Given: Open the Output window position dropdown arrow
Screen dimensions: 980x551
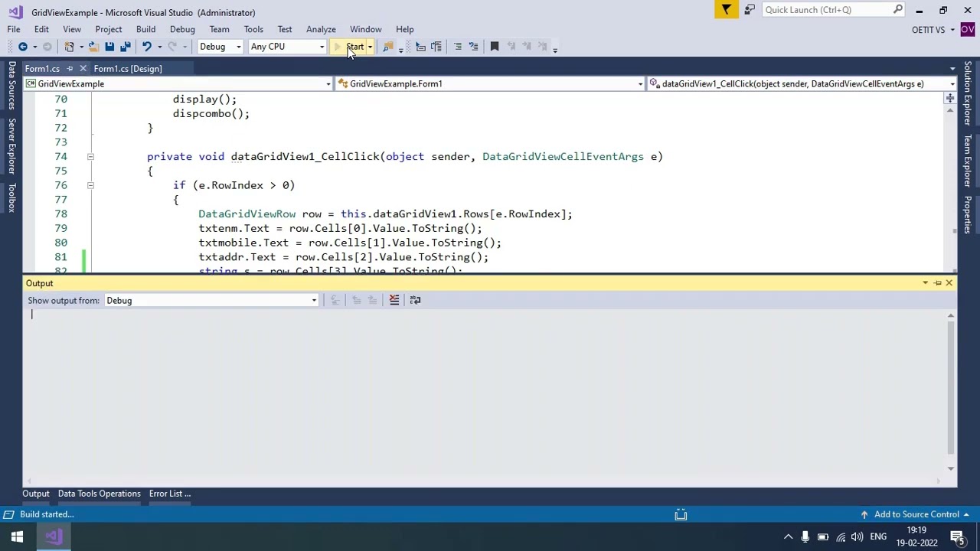Looking at the screenshot, I should click(925, 283).
